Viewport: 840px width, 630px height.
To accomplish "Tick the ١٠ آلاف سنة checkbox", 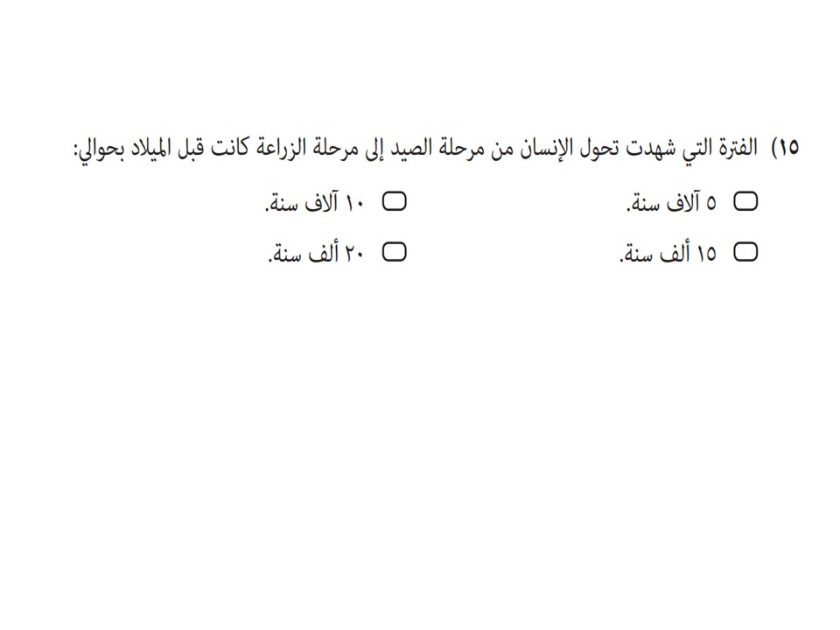I will point(394,201).
